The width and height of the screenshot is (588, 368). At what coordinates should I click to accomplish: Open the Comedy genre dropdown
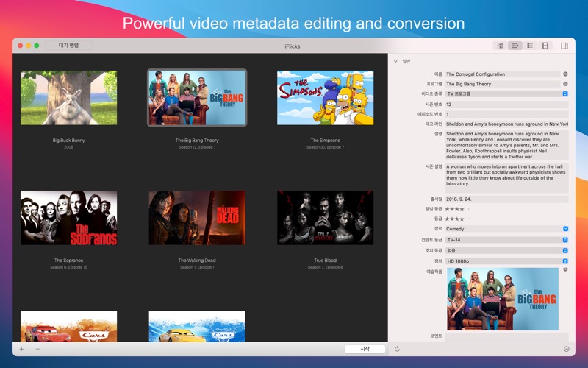point(565,229)
